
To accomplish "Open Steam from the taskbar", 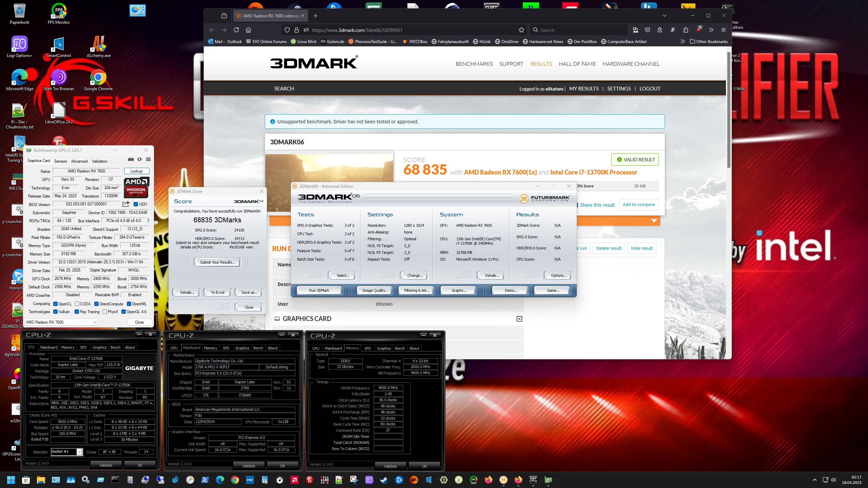I will click(384, 480).
